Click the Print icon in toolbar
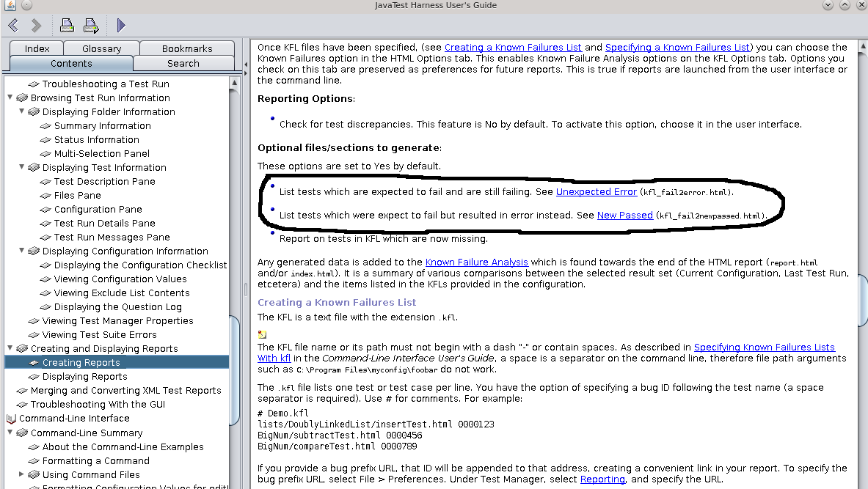 tap(67, 26)
